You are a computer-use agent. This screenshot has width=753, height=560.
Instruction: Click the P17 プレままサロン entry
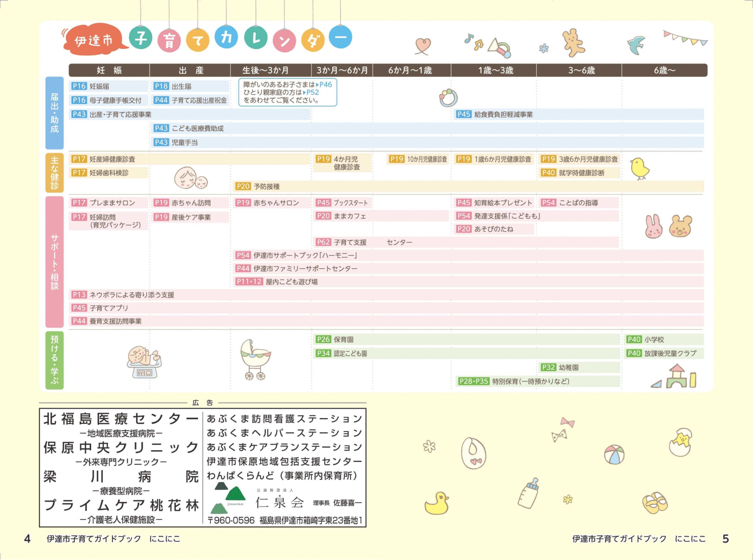(x=108, y=203)
